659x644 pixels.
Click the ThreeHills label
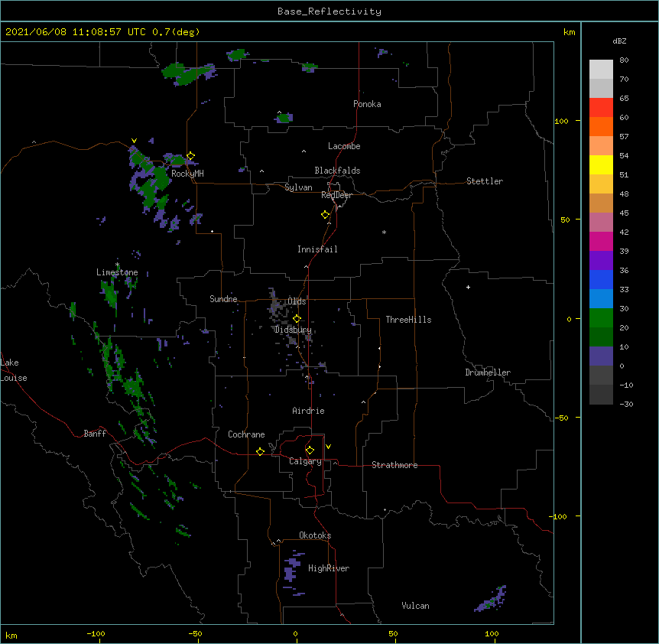tap(408, 320)
